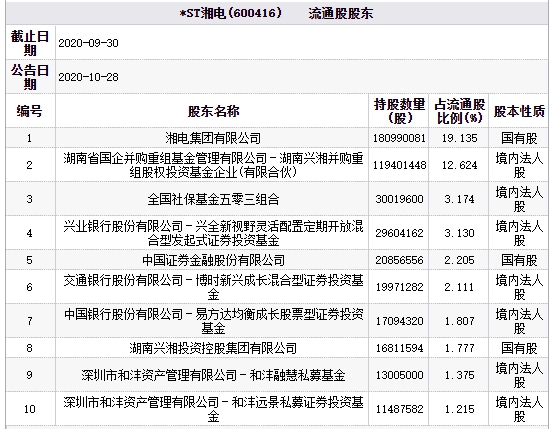This screenshot has width=553, height=429.
Task: Click 境内法人股 in the 全国社保基金 row
Action: coord(519,199)
